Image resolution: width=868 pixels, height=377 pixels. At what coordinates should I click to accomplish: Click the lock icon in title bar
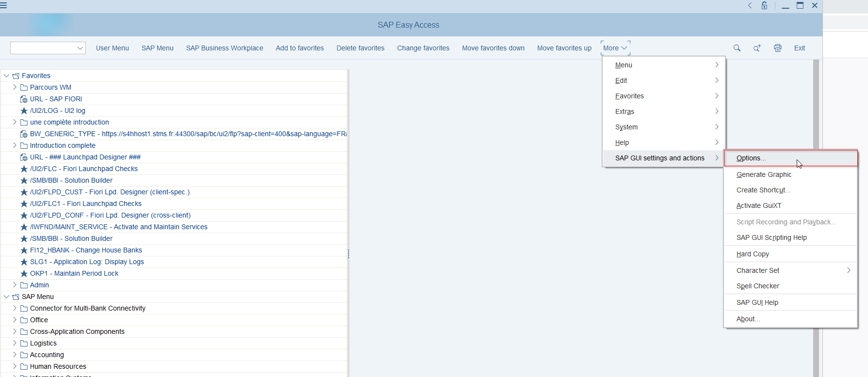point(764,5)
